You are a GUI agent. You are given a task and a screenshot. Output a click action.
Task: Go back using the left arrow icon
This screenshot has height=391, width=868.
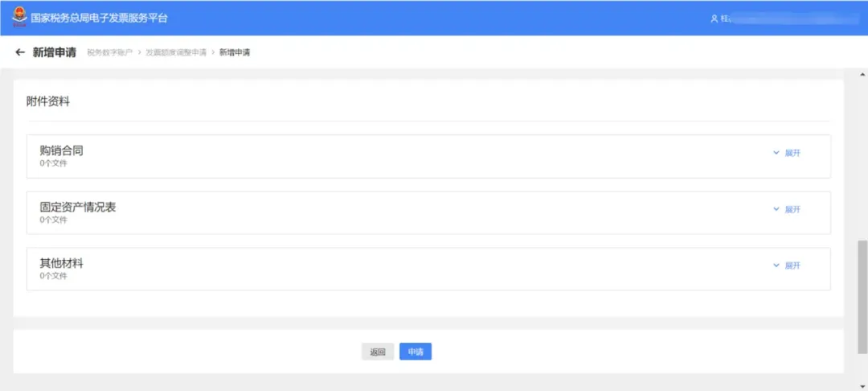pos(20,52)
